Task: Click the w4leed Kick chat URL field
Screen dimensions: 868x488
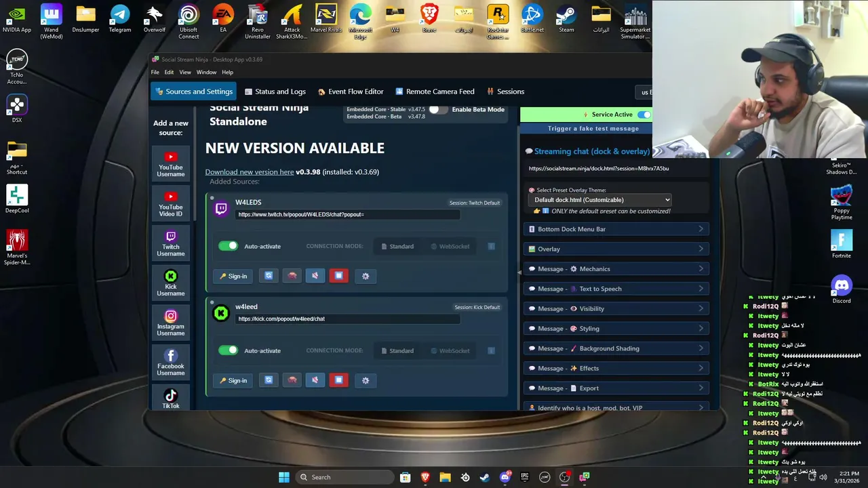Action: point(348,319)
